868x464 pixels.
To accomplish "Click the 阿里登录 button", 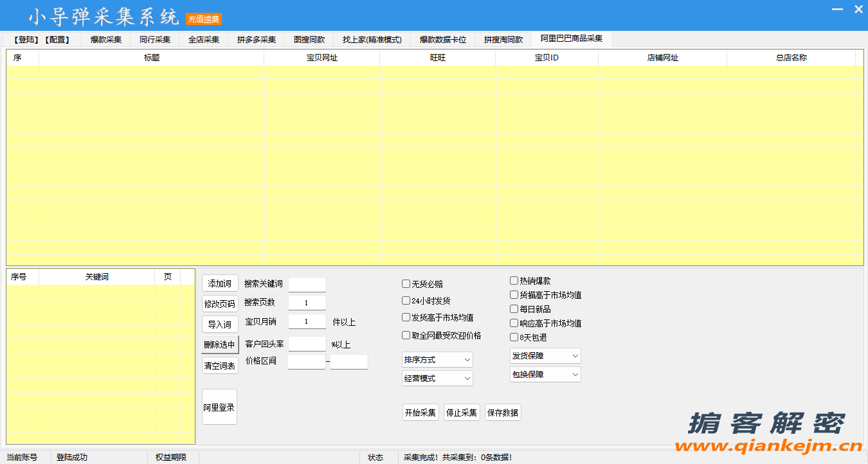I will (219, 407).
